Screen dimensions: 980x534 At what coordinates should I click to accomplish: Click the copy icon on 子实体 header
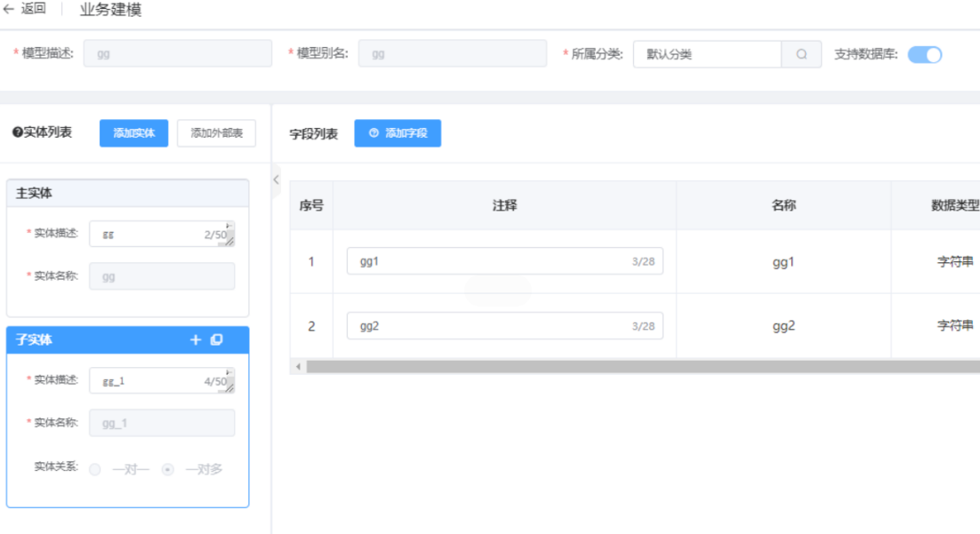click(217, 339)
